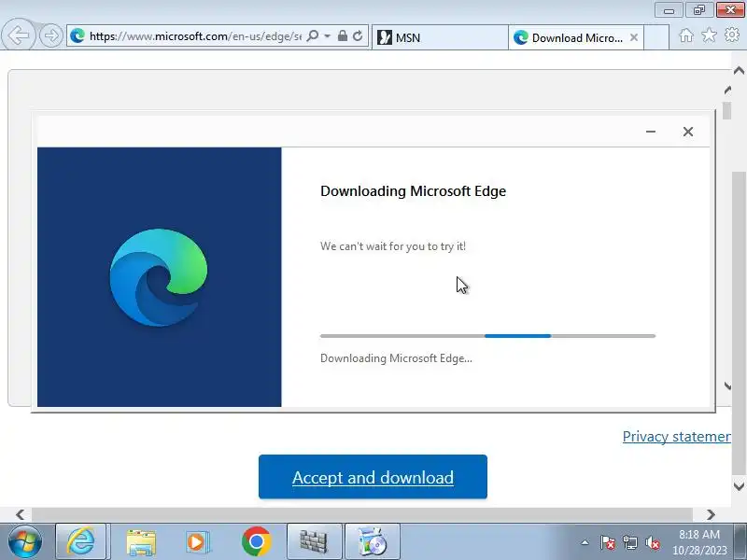Click the Edge favicon in address bar
747x560 pixels.
(78, 35)
